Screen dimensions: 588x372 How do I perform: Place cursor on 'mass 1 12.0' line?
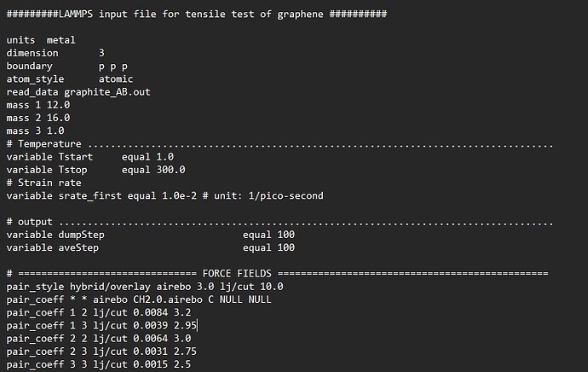coord(38,105)
